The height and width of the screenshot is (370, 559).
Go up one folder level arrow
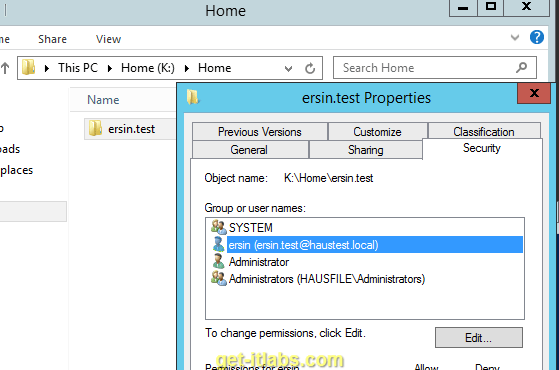pyautogui.click(x=5, y=68)
